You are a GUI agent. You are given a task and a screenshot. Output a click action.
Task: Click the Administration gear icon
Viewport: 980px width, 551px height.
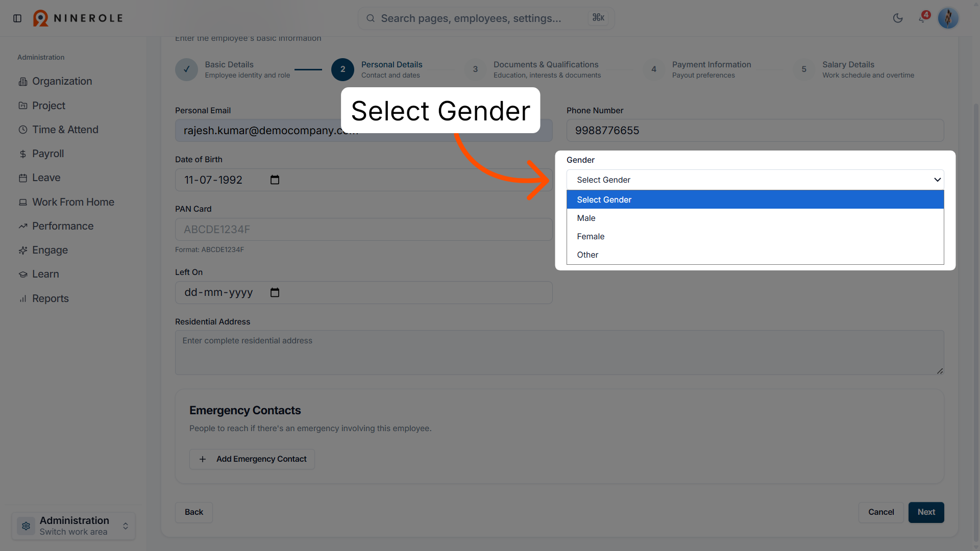[x=26, y=526]
